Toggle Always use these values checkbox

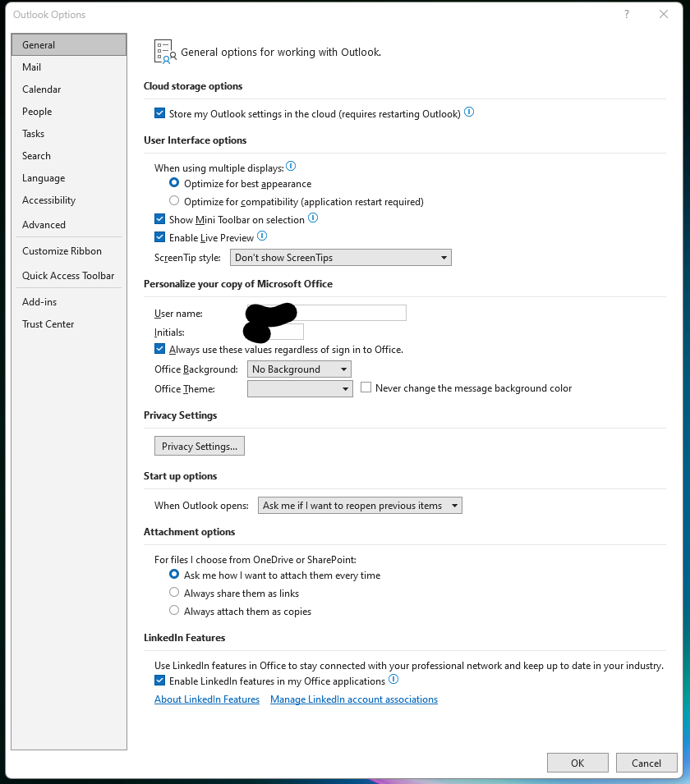tap(159, 349)
